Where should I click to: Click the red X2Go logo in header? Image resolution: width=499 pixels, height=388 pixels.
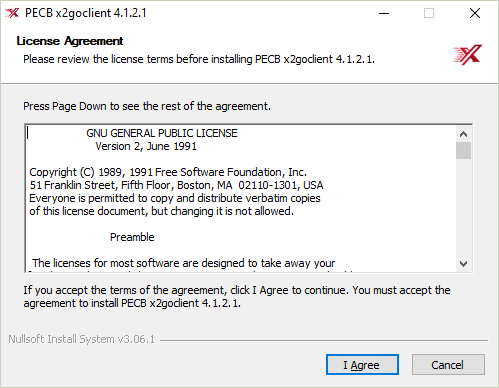[x=467, y=55]
